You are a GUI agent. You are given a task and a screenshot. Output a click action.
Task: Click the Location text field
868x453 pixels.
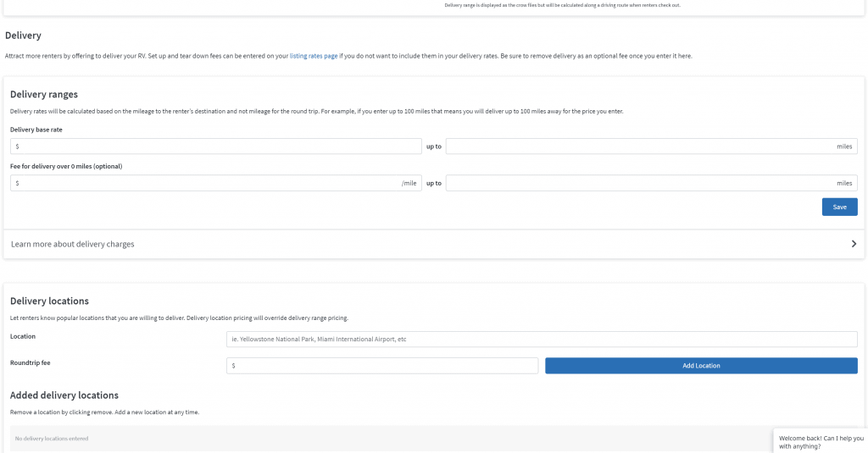click(542, 339)
